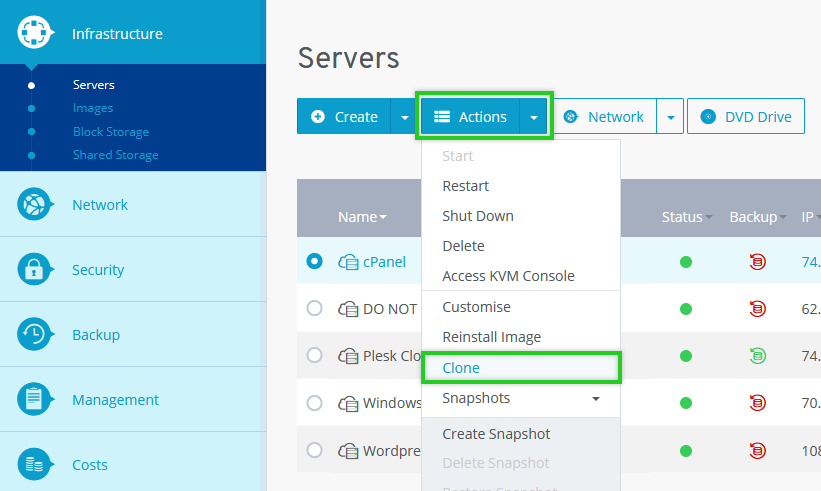The width and height of the screenshot is (821, 491).
Task: Click the Security padlock icon
Action: [x=35, y=270]
